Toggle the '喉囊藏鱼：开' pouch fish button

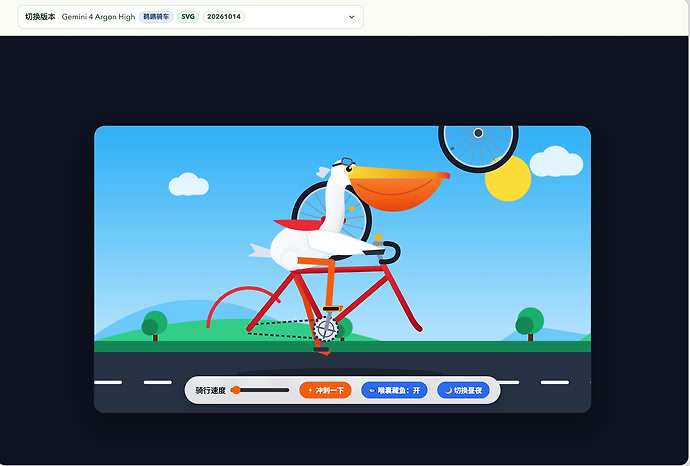click(394, 390)
